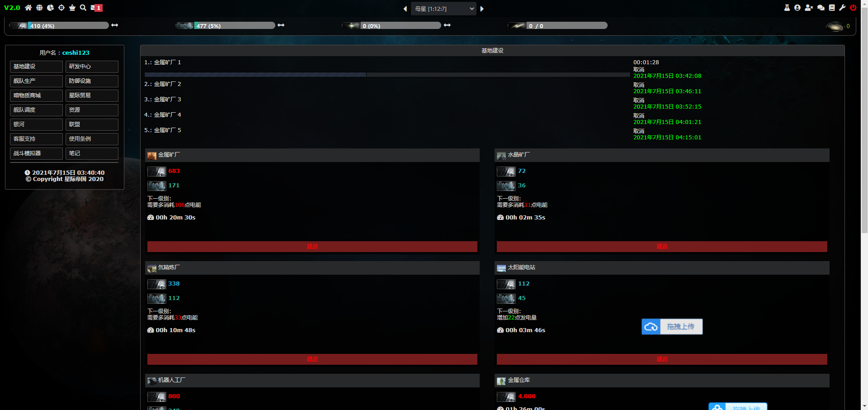Viewport: 868px width, 410px height.
Task: Click 建造 button for 金属矿厂
Action: pos(312,247)
